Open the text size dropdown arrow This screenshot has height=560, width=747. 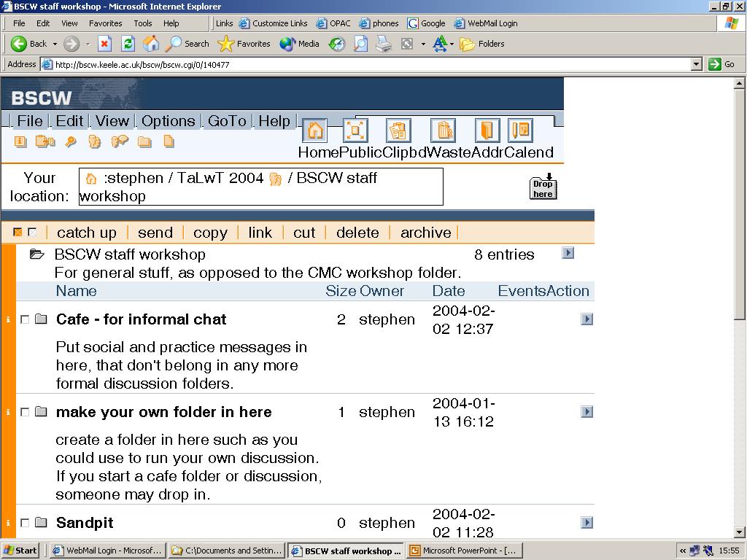tap(452, 44)
